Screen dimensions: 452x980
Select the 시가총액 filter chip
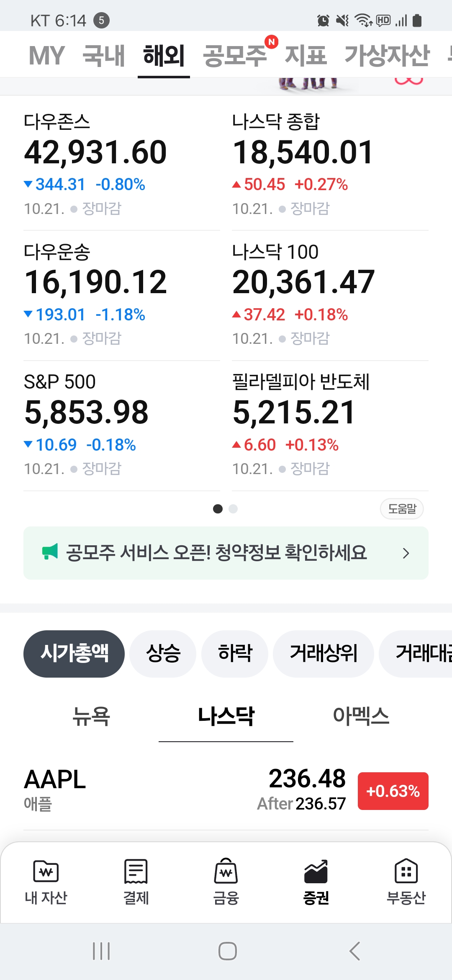[74, 654]
